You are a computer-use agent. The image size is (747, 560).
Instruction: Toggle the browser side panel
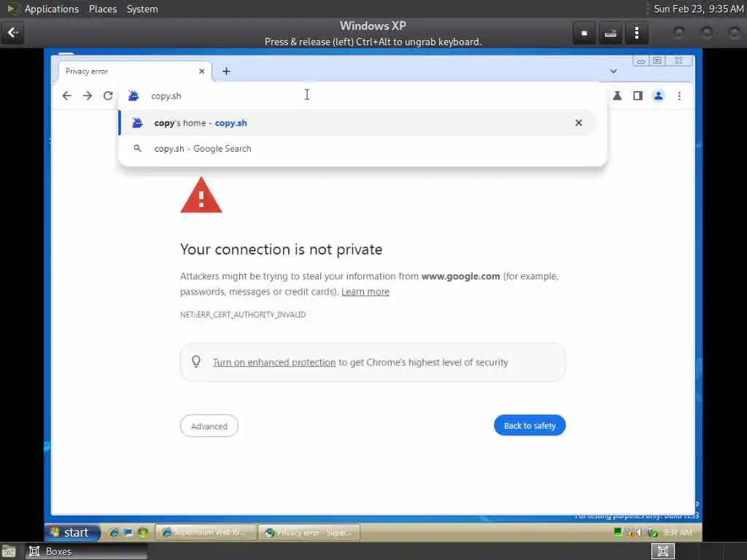(x=638, y=96)
